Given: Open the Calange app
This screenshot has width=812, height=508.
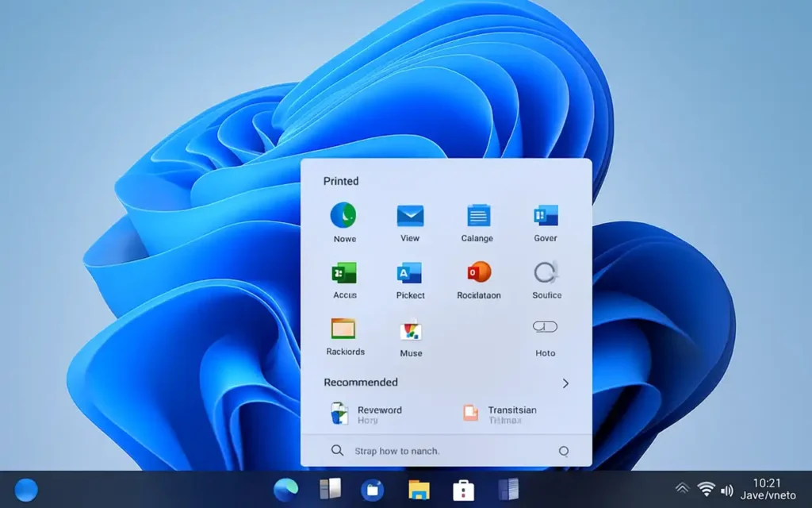Looking at the screenshot, I should (x=477, y=216).
